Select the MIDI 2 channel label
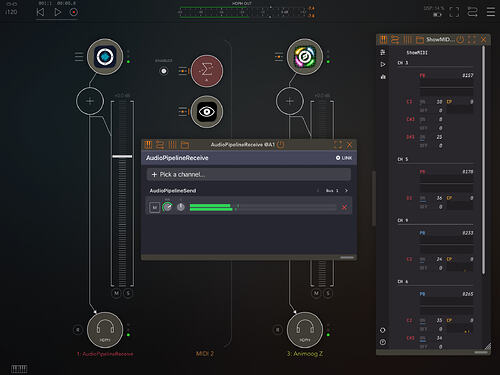This screenshot has width=500, height=375. [x=205, y=354]
